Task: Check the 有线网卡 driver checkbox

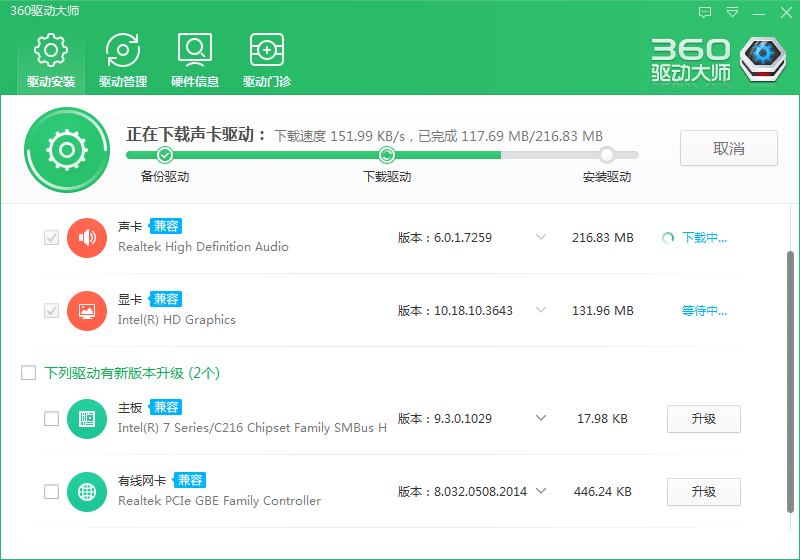Action: [52, 492]
